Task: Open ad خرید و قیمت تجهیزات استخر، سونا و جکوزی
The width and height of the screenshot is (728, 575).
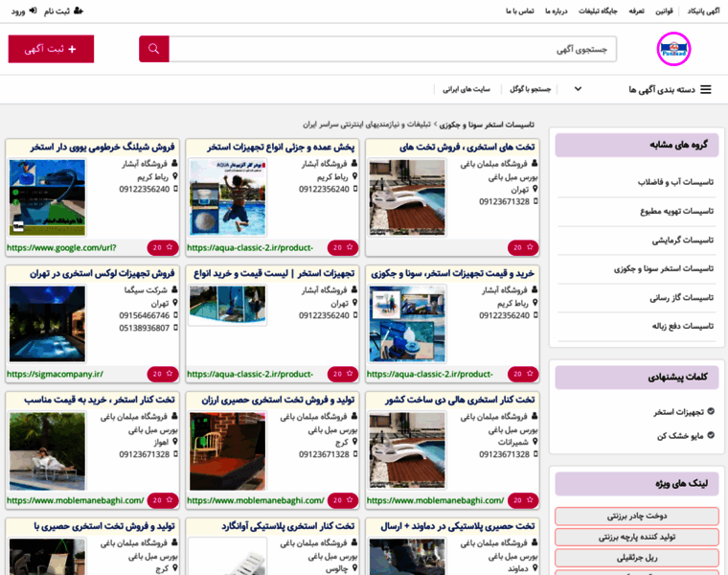Action: 453,273
